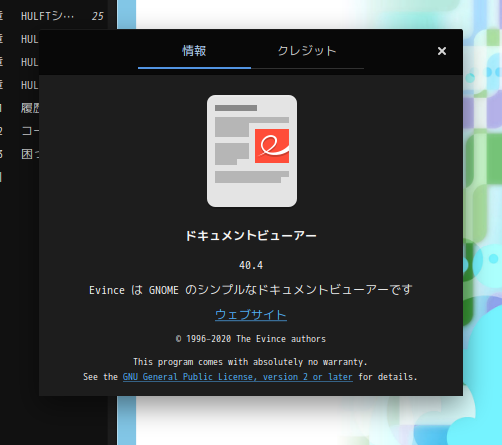Screen dimensions: 502x445
Task: Select the 困 entry in the sidebar outline
Action: 30,154
